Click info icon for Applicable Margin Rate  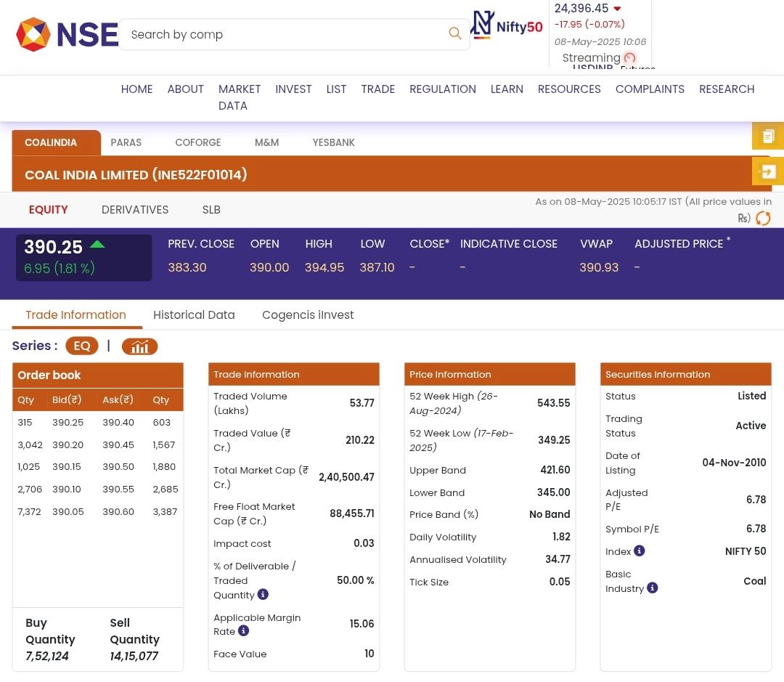(244, 631)
